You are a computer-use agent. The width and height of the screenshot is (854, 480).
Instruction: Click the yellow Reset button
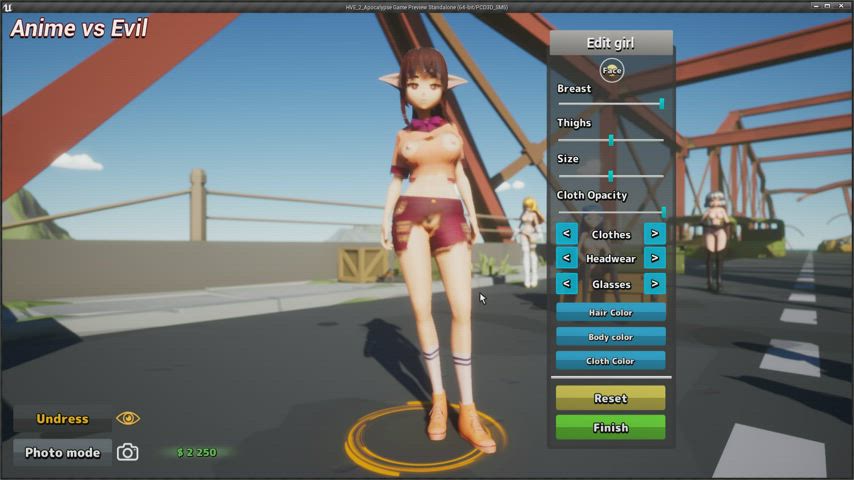coord(611,398)
